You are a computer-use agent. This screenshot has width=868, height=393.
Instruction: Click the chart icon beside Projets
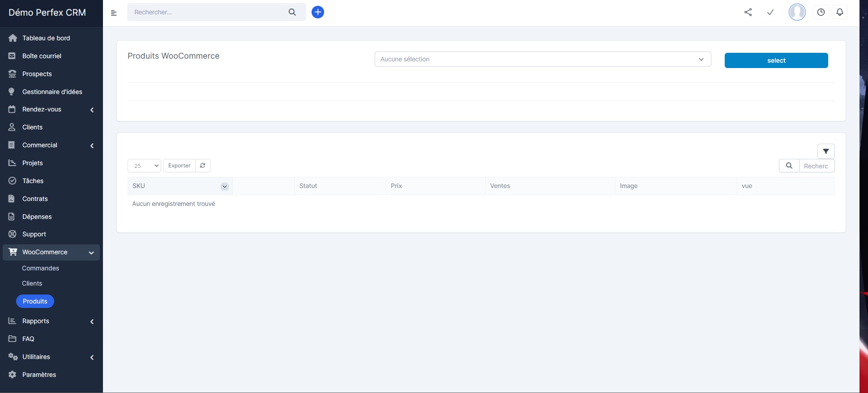pos(12,163)
